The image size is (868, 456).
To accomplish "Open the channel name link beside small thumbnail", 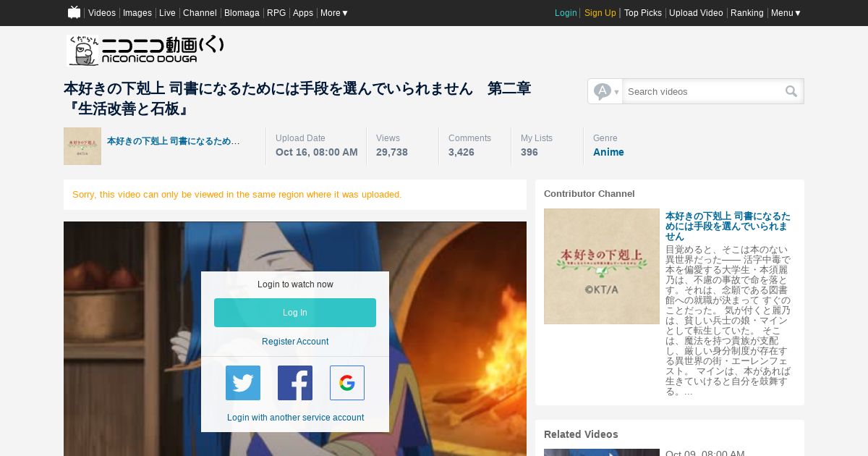I will [174, 141].
